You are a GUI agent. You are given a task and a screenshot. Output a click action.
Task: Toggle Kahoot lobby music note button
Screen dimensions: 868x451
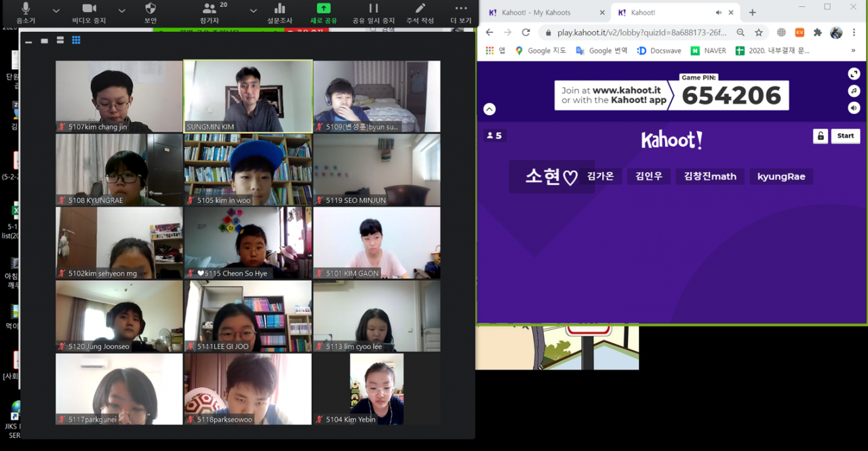[x=854, y=91]
